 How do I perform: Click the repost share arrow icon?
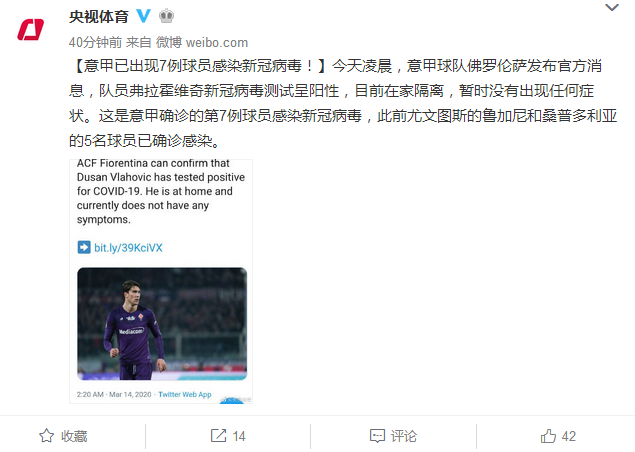[x=219, y=435]
